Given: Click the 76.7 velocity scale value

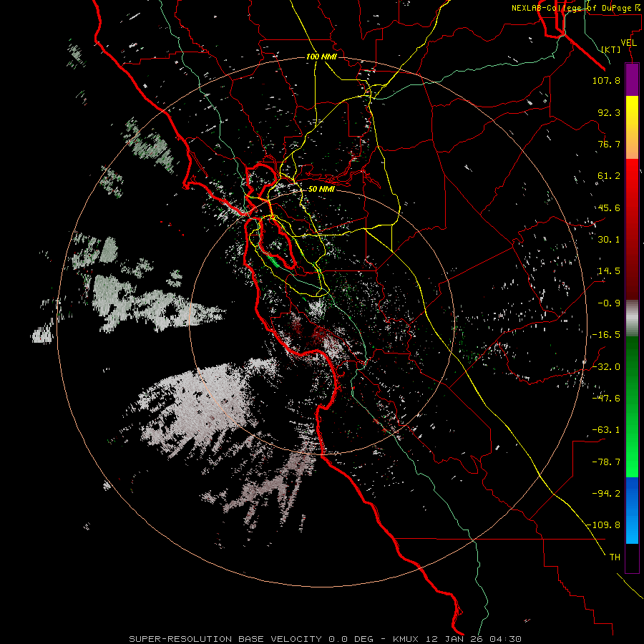Looking at the screenshot, I should click(x=609, y=144).
